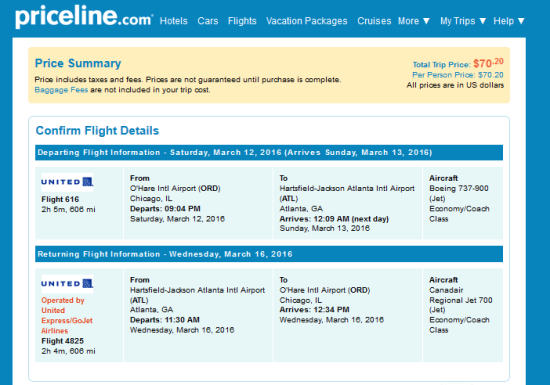Click United logo on returning flight

coord(67,283)
